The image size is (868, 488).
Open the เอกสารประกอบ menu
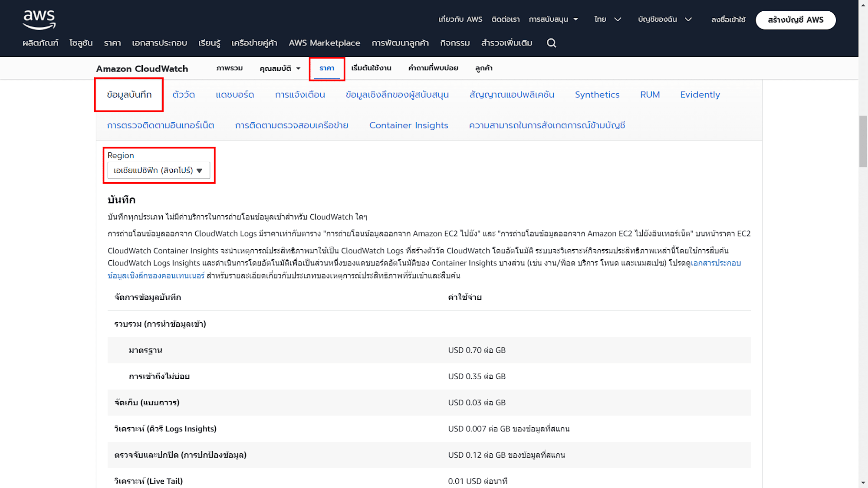(x=159, y=43)
